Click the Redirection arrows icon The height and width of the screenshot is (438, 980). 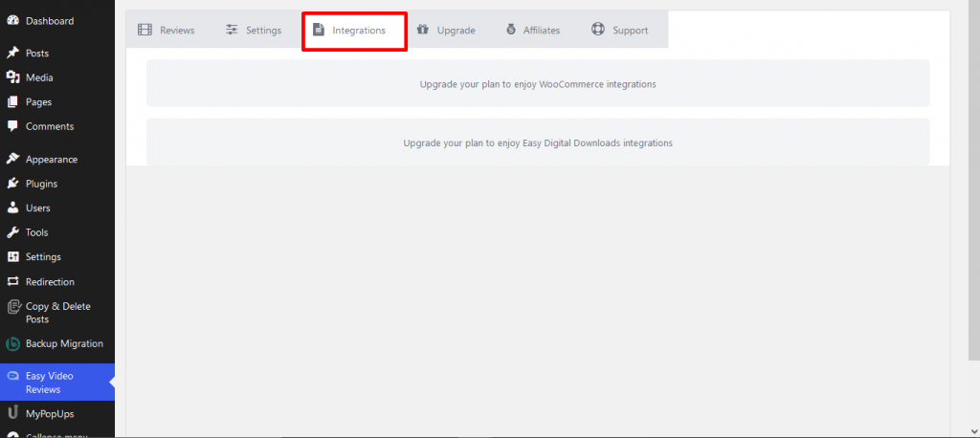[x=12, y=282]
